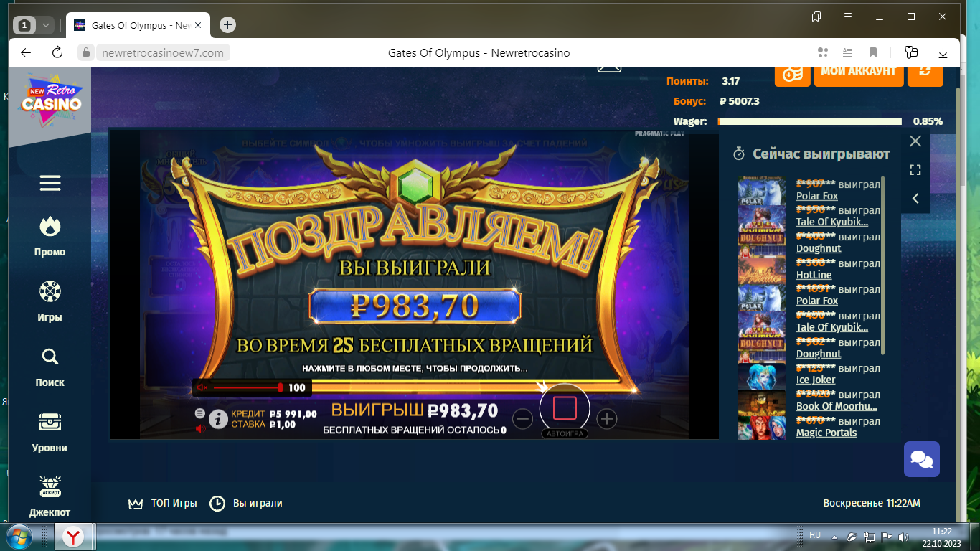This screenshot has height=551, width=980.
Task: Show hidden tray icons arrow
Action: coord(834,537)
